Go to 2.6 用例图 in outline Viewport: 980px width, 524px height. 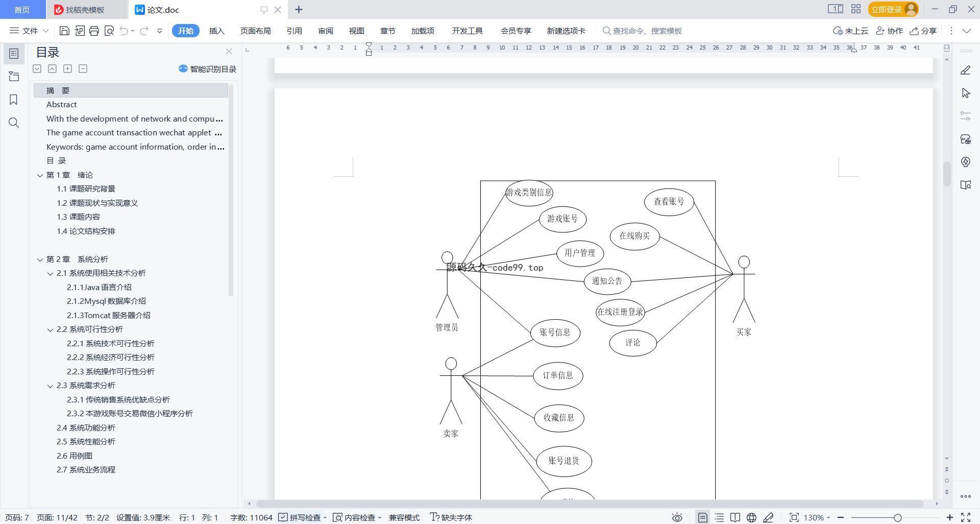pyautogui.click(x=75, y=456)
